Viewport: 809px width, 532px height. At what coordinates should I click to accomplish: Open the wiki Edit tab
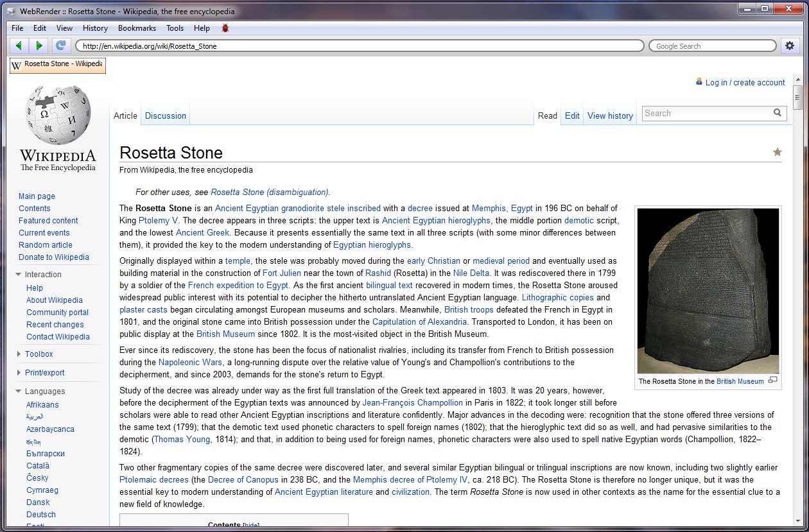(x=572, y=116)
